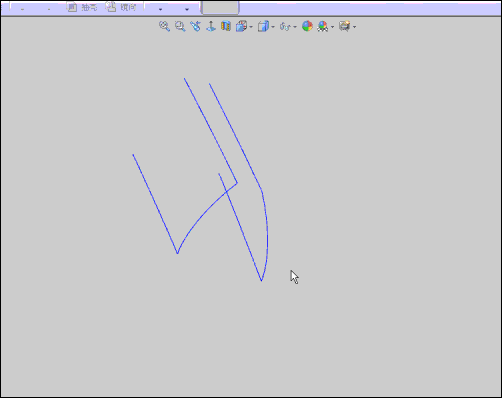The height and width of the screenshot is (398, 502).
Task: Toggle the Section View icon
Action: pyautogui.click(x=226, y=26)
